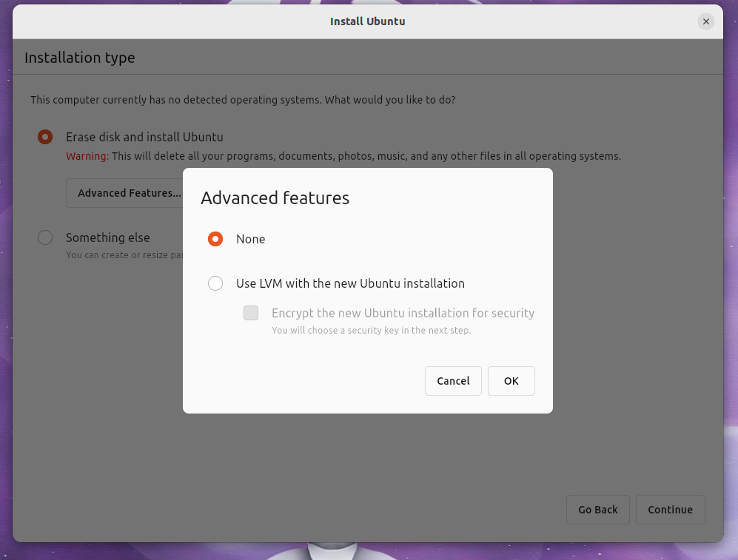The image size is (738, 560).
Task: Click the "Installation type" page heading
Action: point(79,57)
